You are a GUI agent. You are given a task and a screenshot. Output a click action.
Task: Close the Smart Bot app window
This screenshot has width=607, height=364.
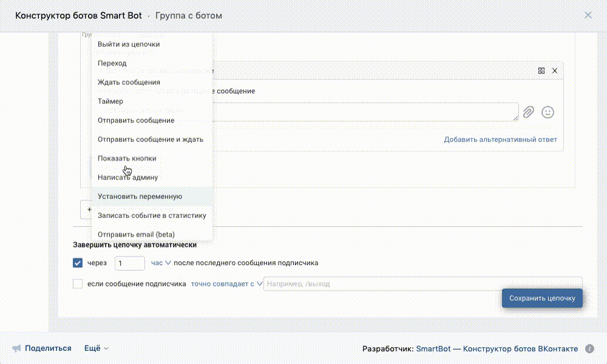588,15
